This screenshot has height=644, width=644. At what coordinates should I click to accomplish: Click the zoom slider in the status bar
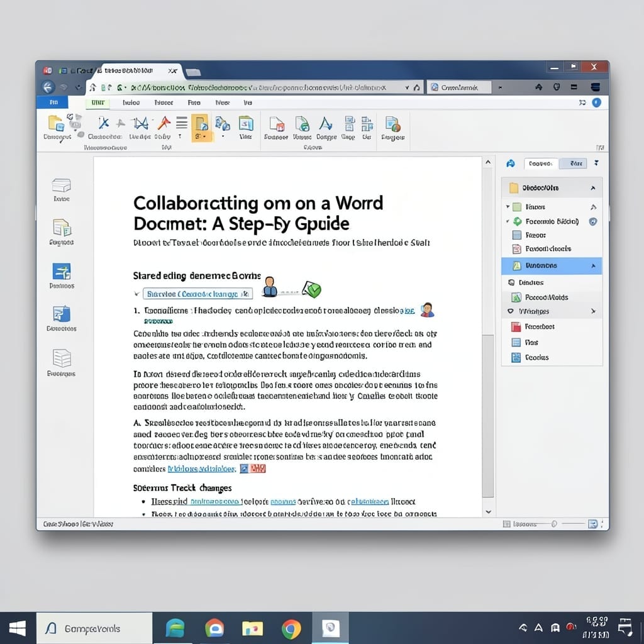(x=554, y=524)
